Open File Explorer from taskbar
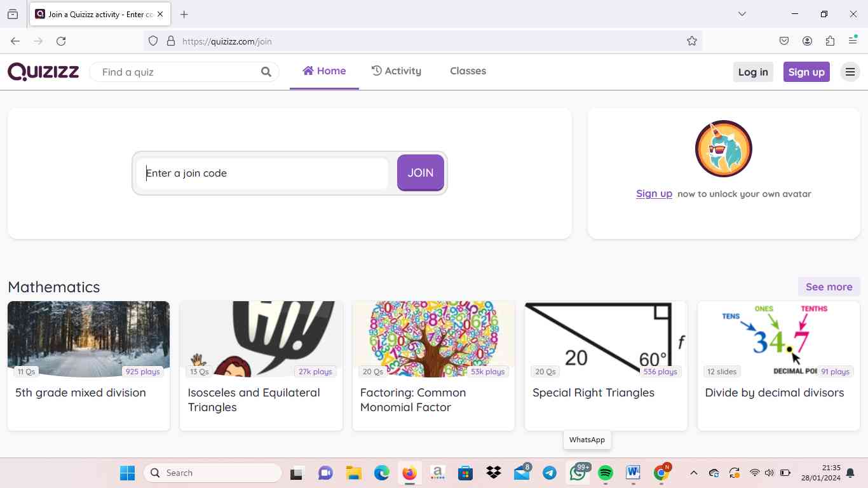Image resolution: width=868 pixels, height=488 pixels. click(x=353, y=473)
